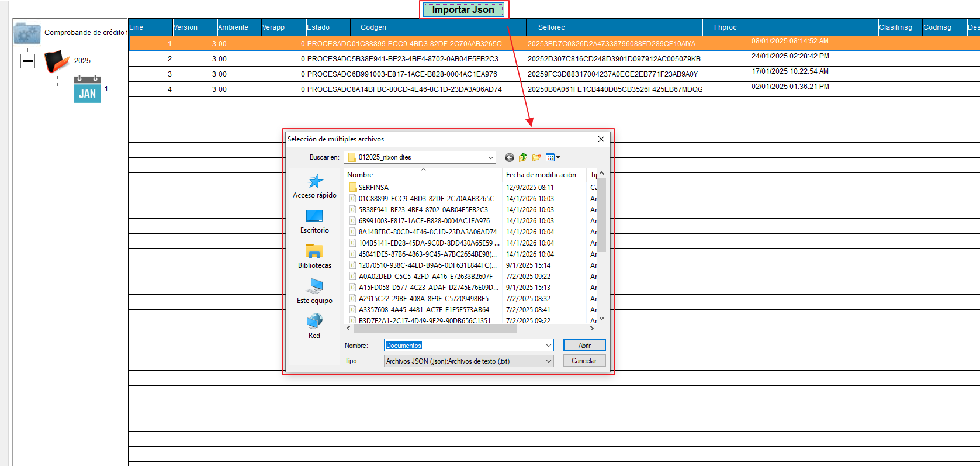
Task: Click Sellorec value 20252D307C816CD248D3901D097912AC0050Z9KB
Action: pos(614,59)
